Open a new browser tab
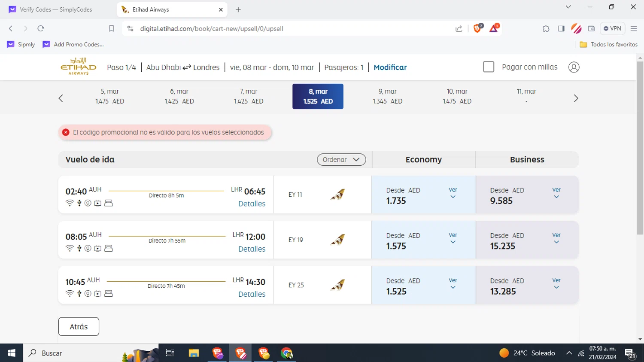 238,9
